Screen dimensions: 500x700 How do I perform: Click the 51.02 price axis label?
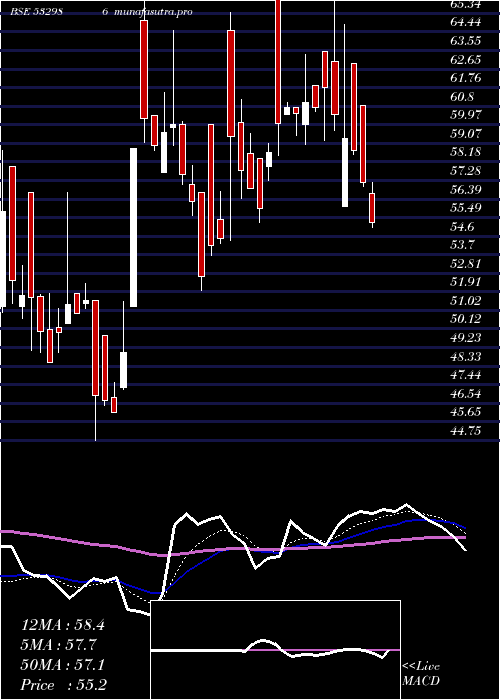(466, 301)
